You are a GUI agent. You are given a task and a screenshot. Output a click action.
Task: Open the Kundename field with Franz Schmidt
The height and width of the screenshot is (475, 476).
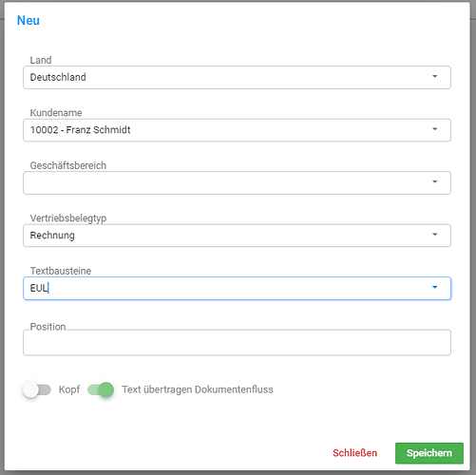click(x=237, y=130)
